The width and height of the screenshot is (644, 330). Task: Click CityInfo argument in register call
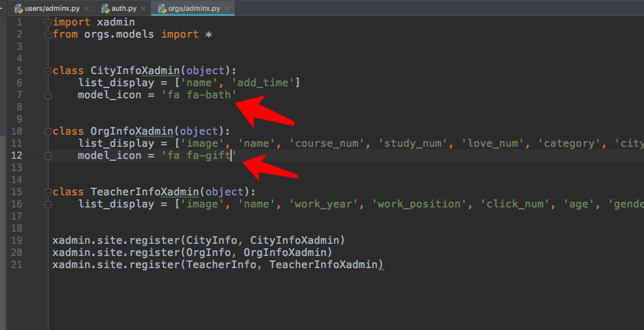point(212,241)
